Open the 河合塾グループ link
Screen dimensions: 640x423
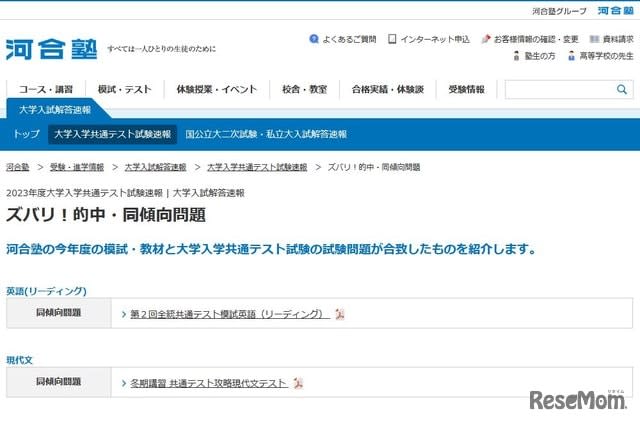point(559,11)
